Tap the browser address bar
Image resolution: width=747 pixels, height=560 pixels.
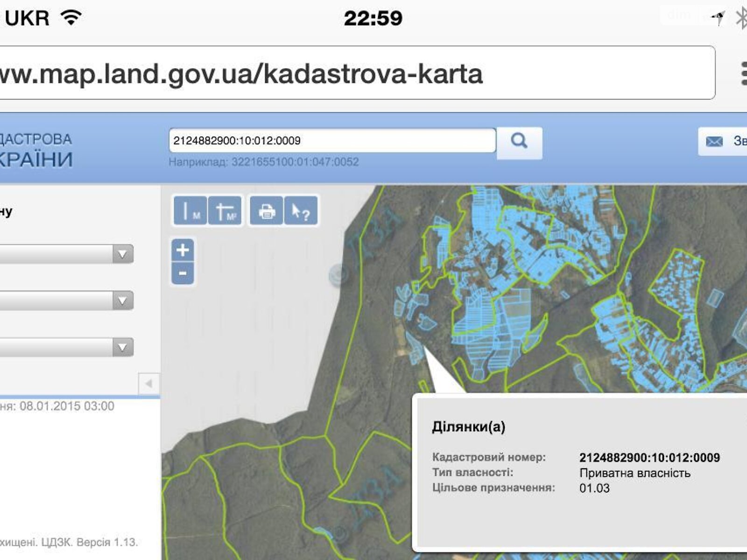(355, 73)
